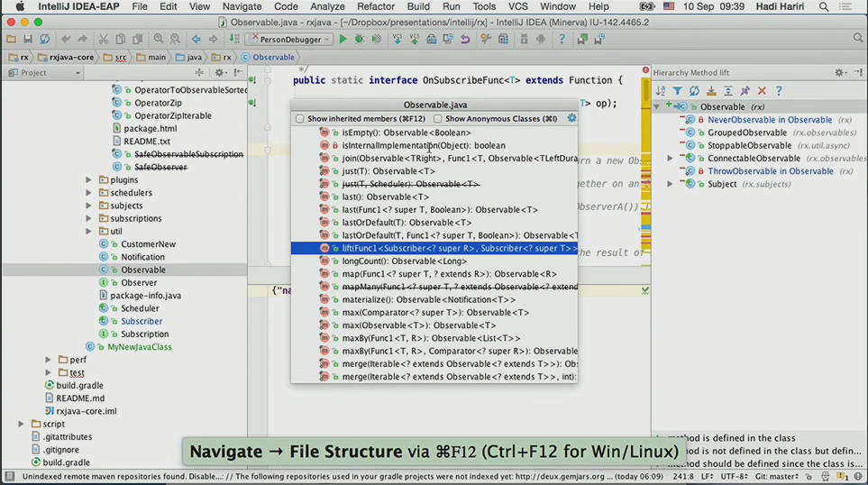Click the macOS Spotlight search icon
The width and height of the screenshot is (868, 485).
pyautogui.click(x=824, y=6)
